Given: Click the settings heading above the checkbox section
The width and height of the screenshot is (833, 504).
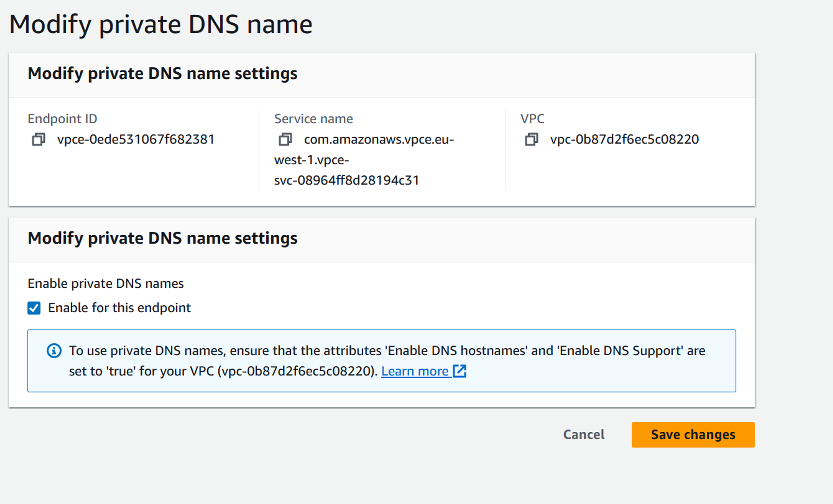Looking at the screenshot, I should (163, 238).
